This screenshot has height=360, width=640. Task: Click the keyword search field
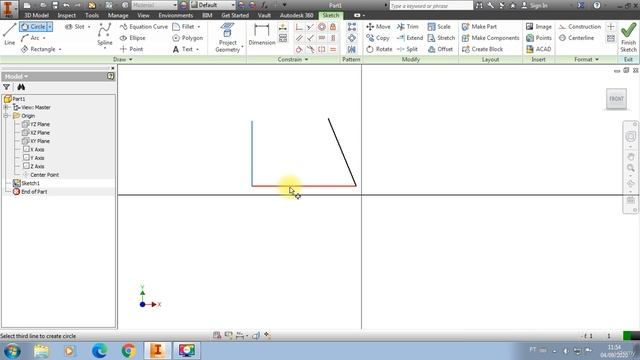click(x=431, y=5)
